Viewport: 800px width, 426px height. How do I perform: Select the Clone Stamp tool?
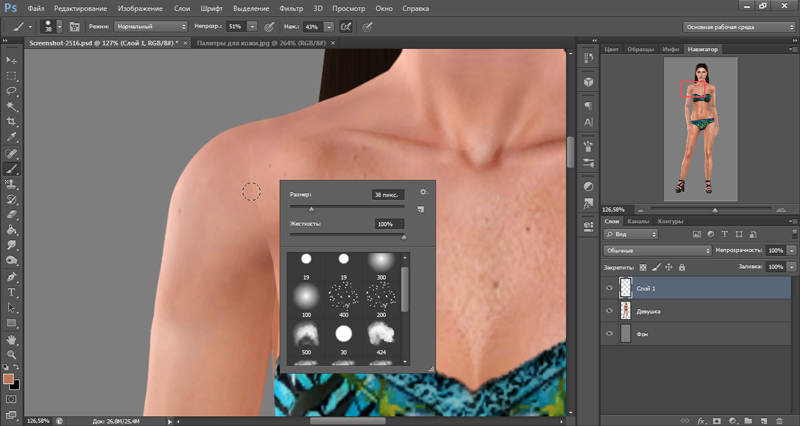[x=11, y=184]
